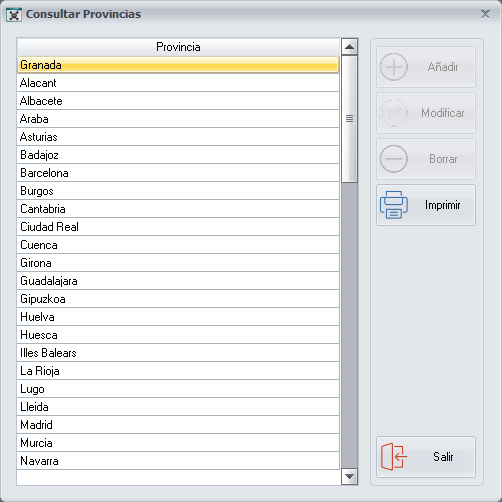Close the Consultar Provincias window

pos(485,14)
